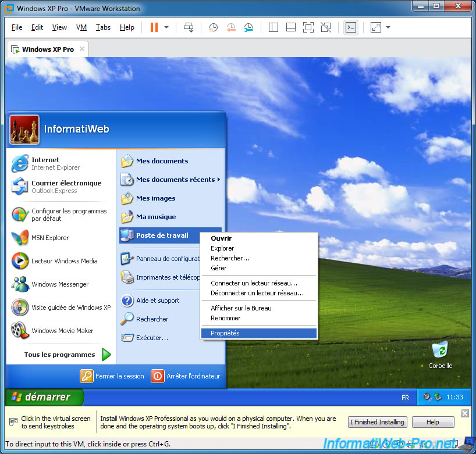Click Arrêter l'ordinateur
Image resolution: width=476 pixels, height=454 pixels.
click(x=186, y=376)
